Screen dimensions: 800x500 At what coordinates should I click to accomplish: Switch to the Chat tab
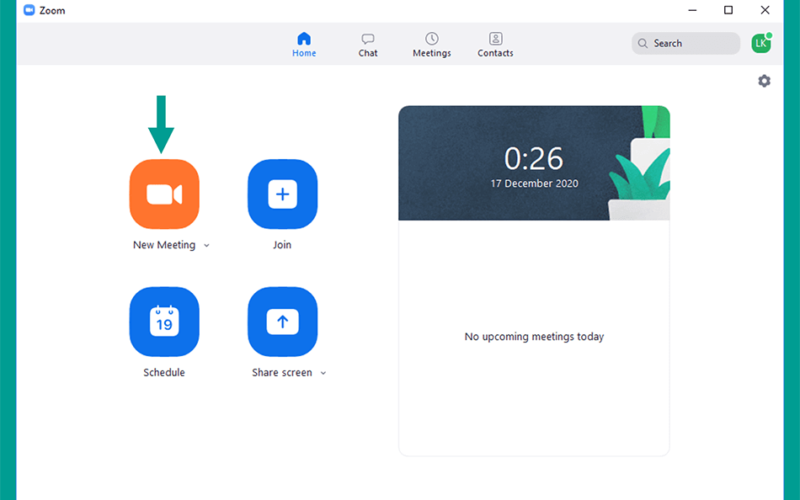[368, 44]
